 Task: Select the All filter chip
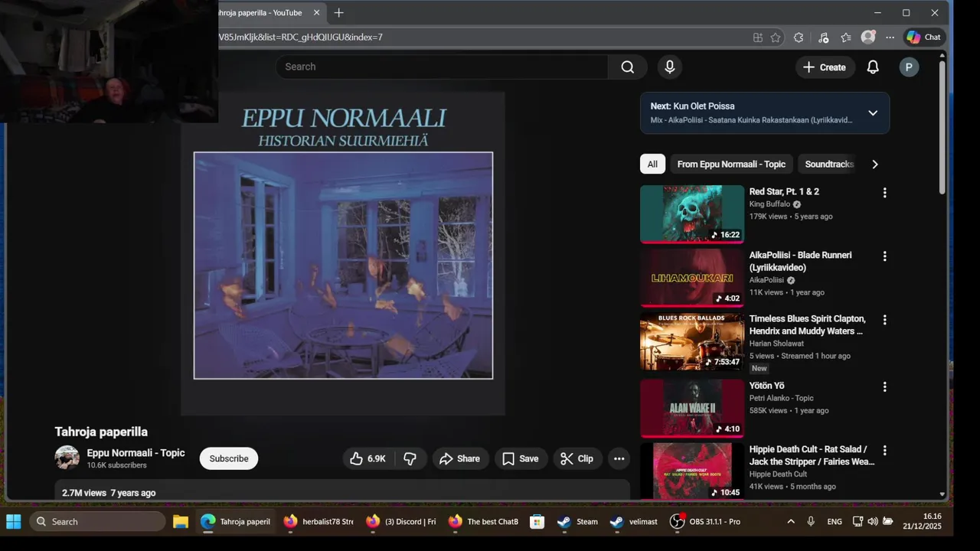tap(652, 164)
